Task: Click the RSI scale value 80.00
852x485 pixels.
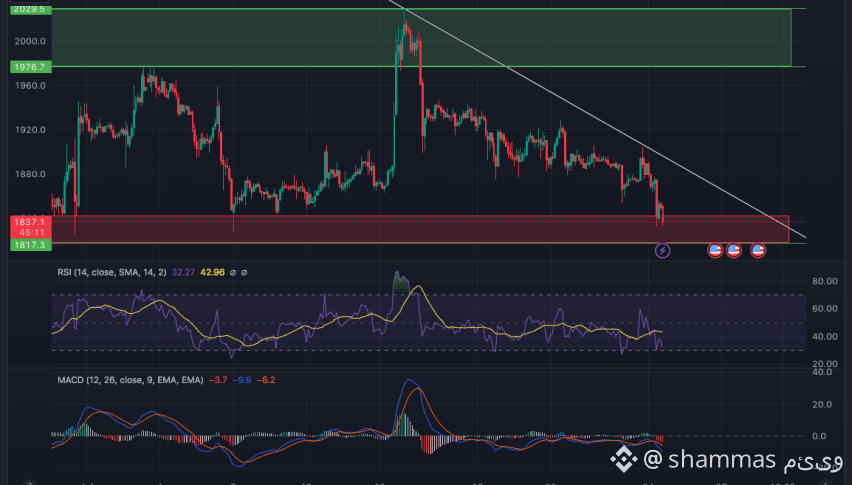Action: pyautogui.click(x=824, y=281)
